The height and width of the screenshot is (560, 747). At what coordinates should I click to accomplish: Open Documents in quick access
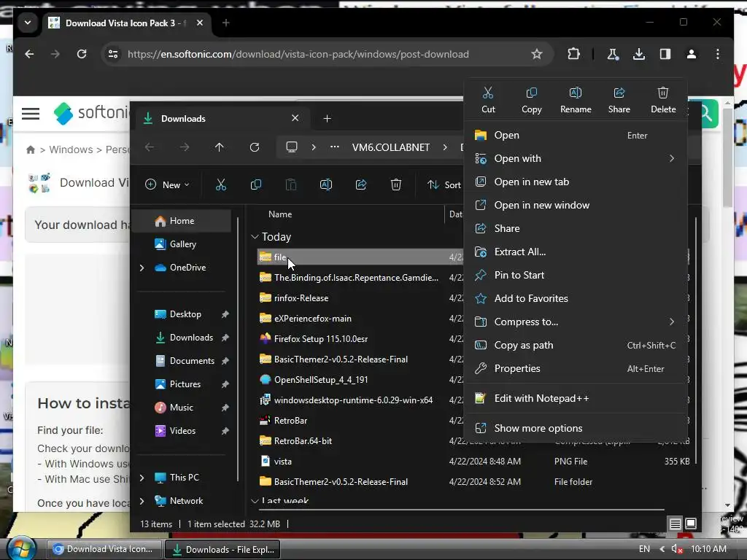(184, 361)
